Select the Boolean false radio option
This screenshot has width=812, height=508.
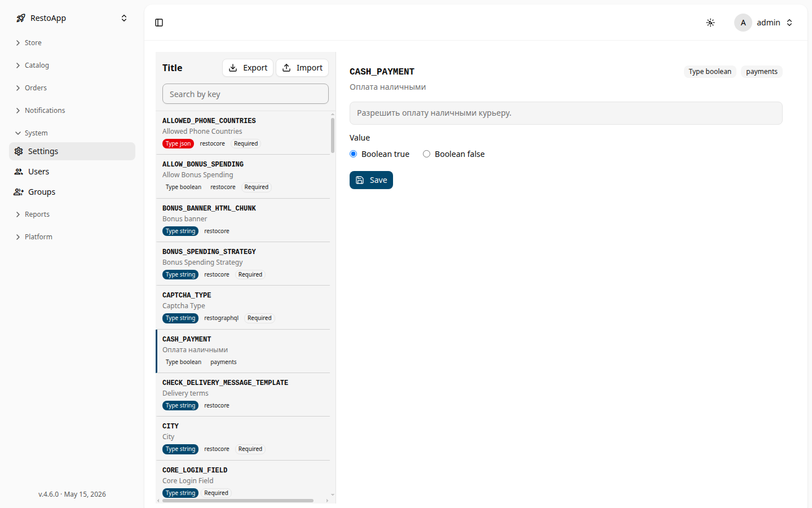(x=427, y=154)
